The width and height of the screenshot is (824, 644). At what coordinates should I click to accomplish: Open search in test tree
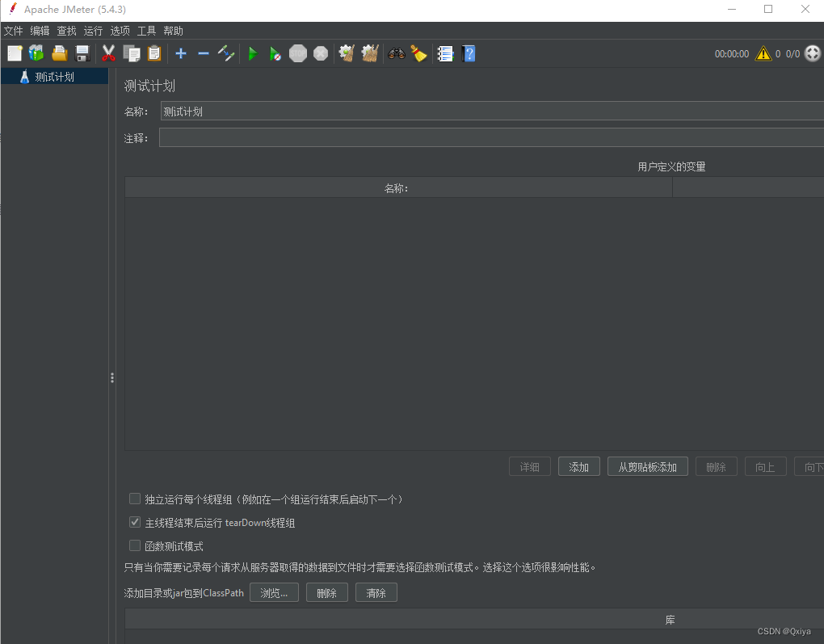(395, 53)
